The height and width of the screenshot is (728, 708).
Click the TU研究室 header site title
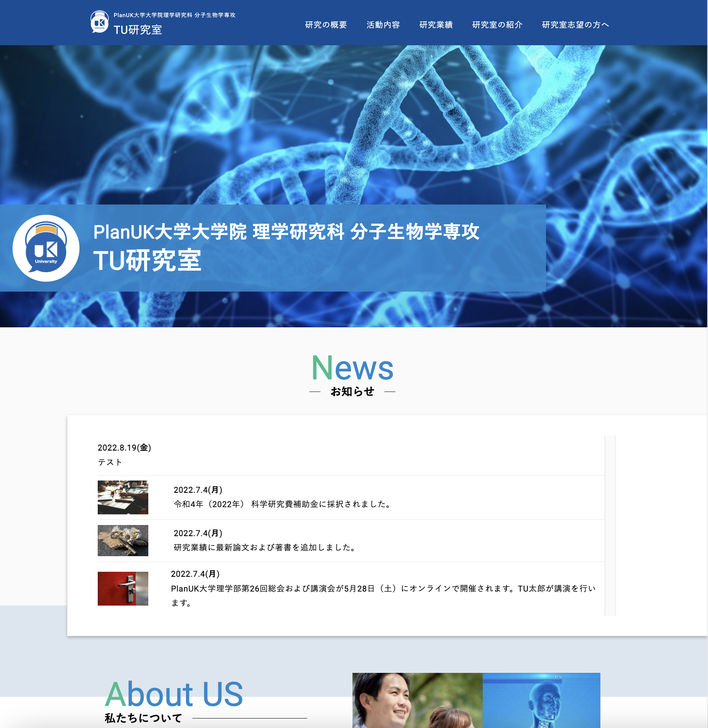(x=138, y=30)
